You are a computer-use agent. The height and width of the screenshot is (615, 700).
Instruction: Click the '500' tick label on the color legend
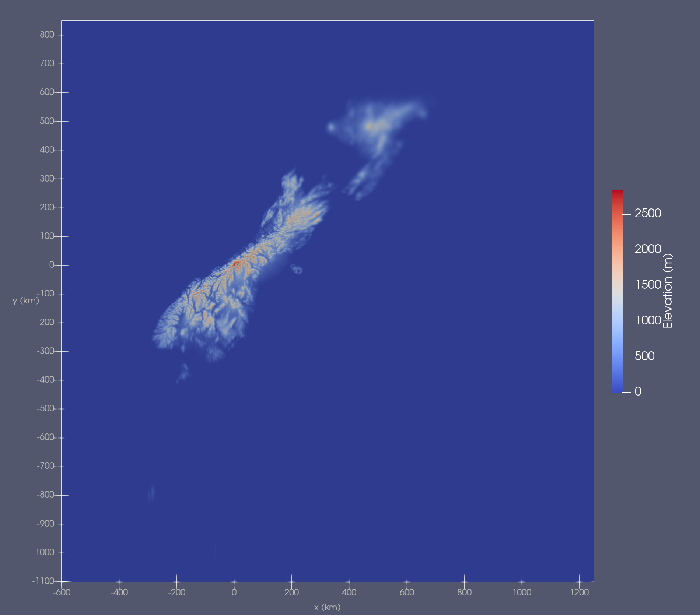(x=644, y=356)
